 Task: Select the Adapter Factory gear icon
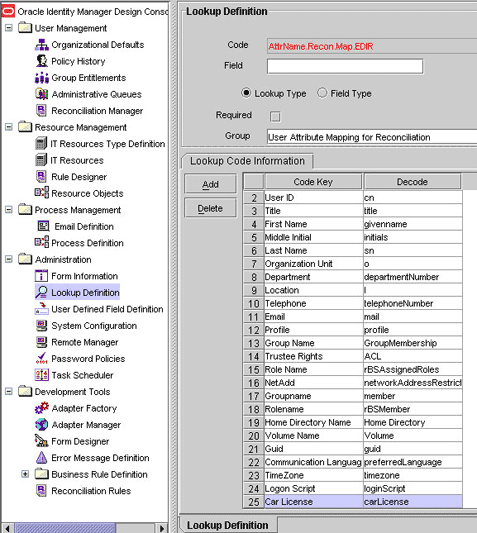coord(42,408)
